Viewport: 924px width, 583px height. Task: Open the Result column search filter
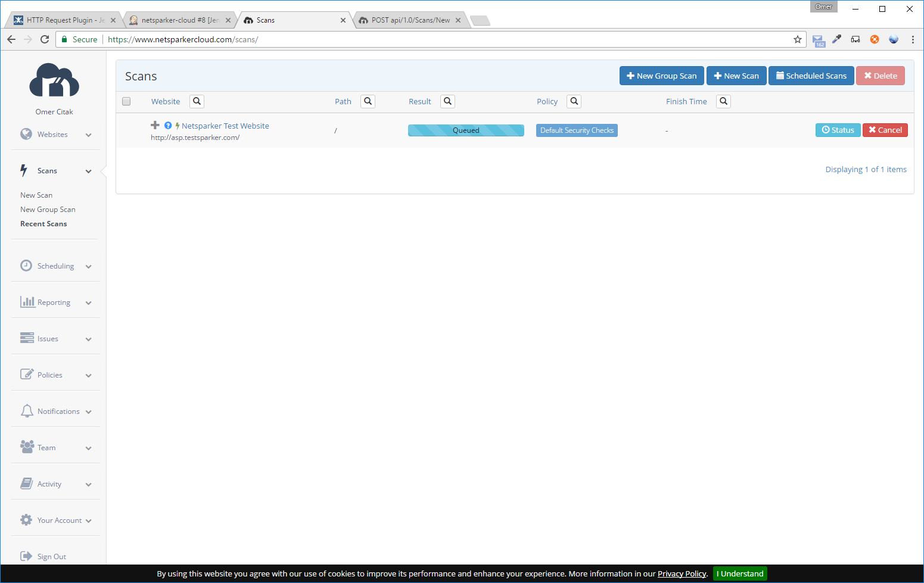pyautogui.click(x=447, y=101)
